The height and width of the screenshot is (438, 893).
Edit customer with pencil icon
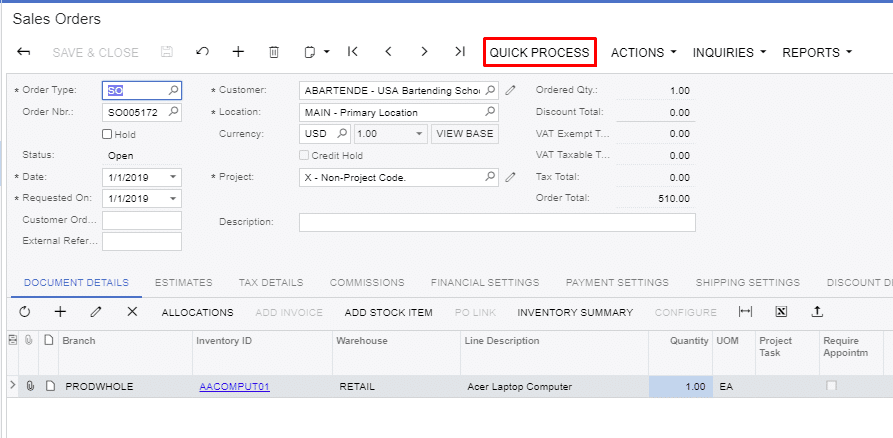(x=510, y=90)
